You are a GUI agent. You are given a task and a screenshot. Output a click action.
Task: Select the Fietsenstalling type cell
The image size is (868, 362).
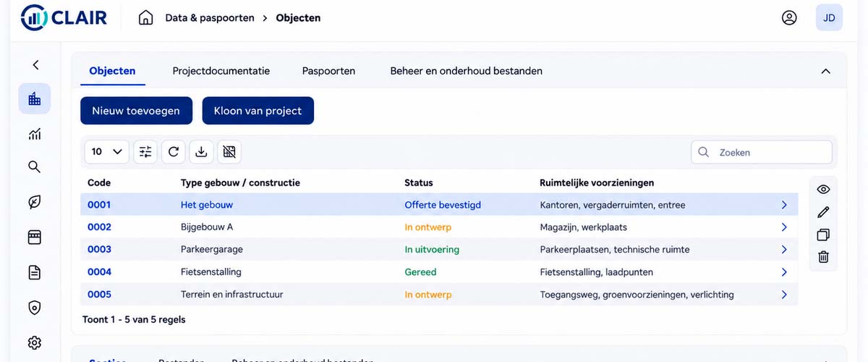tap(211, 272)
